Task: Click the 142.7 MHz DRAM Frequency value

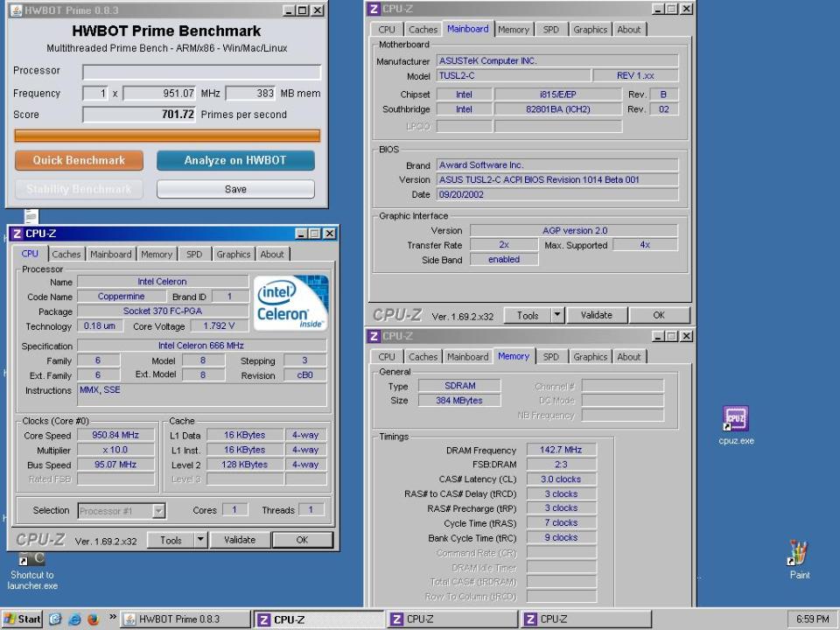Action: pyautogui.click(x=561, y=450)
